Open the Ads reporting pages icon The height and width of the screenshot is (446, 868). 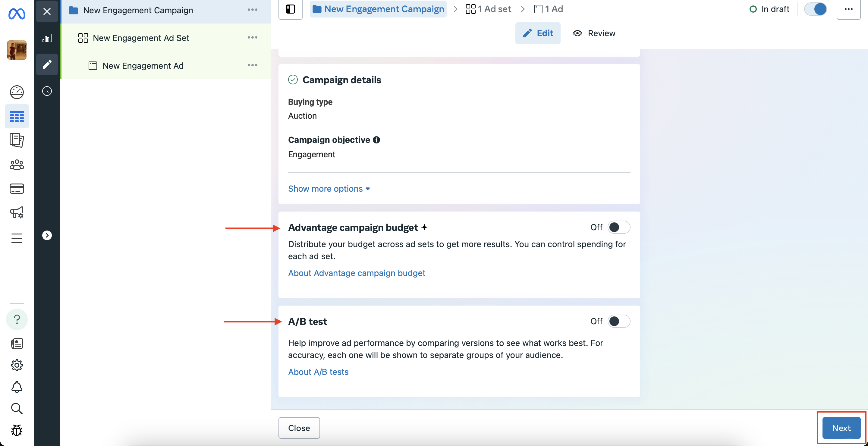click(17, 140)
